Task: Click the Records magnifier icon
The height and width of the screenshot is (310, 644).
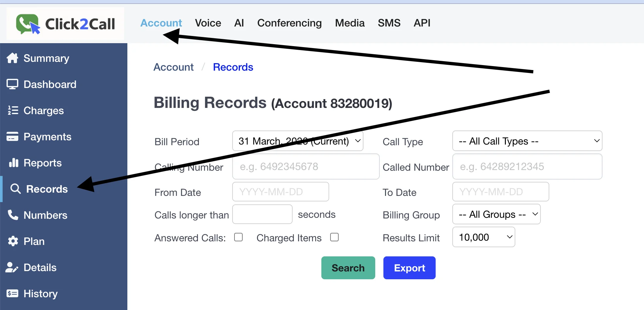Action: 15,189
